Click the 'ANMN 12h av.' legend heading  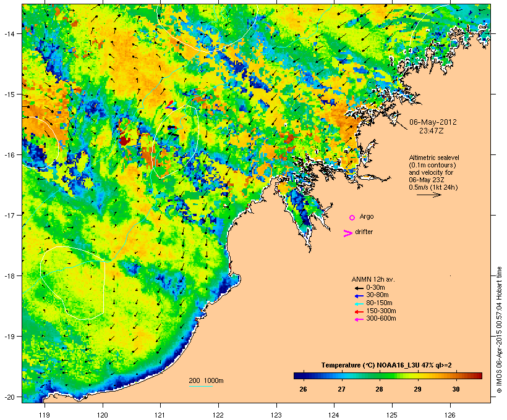tap(373, 279)
